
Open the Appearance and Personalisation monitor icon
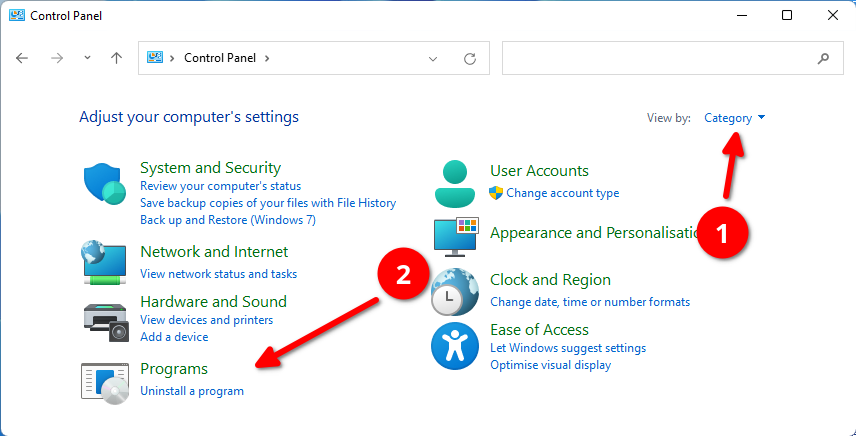[457, 236]
